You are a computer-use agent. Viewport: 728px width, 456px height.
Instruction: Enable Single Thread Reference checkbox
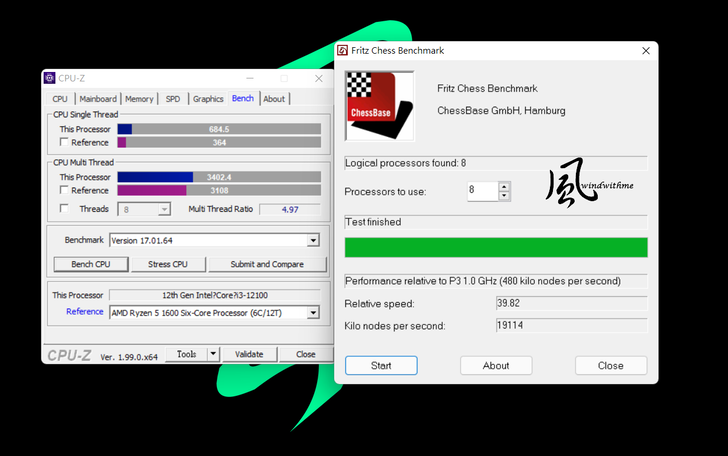(64, 142)
